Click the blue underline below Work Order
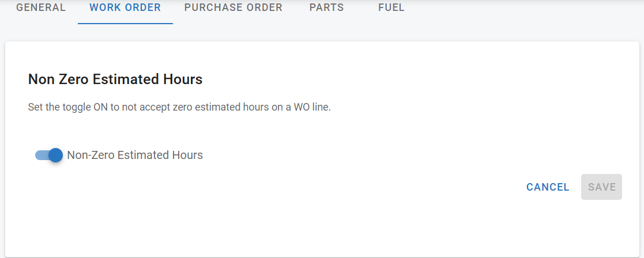644x258 pixels. point(125,24)
